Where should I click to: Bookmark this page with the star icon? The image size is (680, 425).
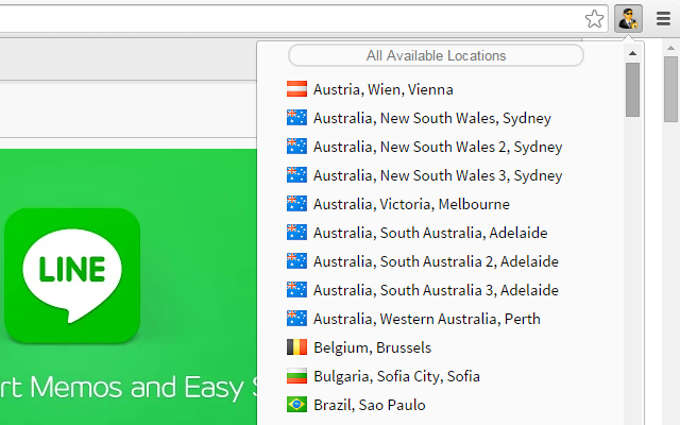click(x=594, y=19)
